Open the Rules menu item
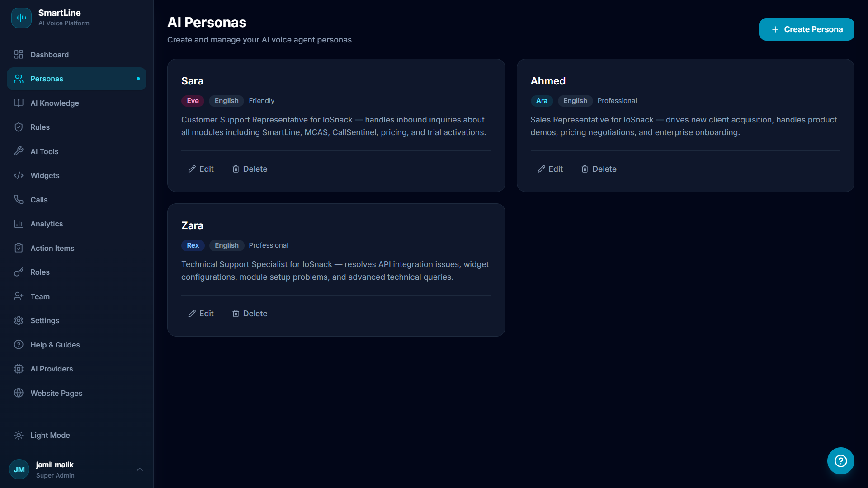868x488 pixels. pyautogui.click(x=40, y=127)
